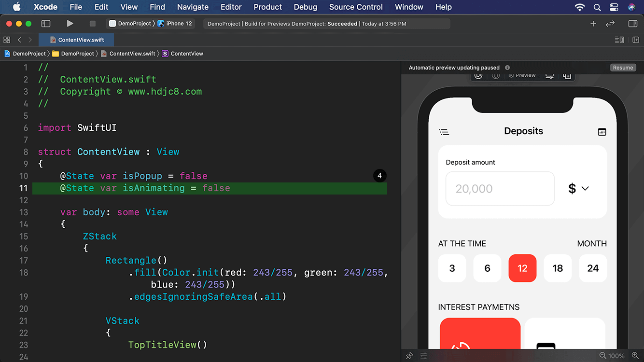Screen dimensions: 644x362
Task: Open DemoProject project breadcrumb
Action: pos(25,54)
